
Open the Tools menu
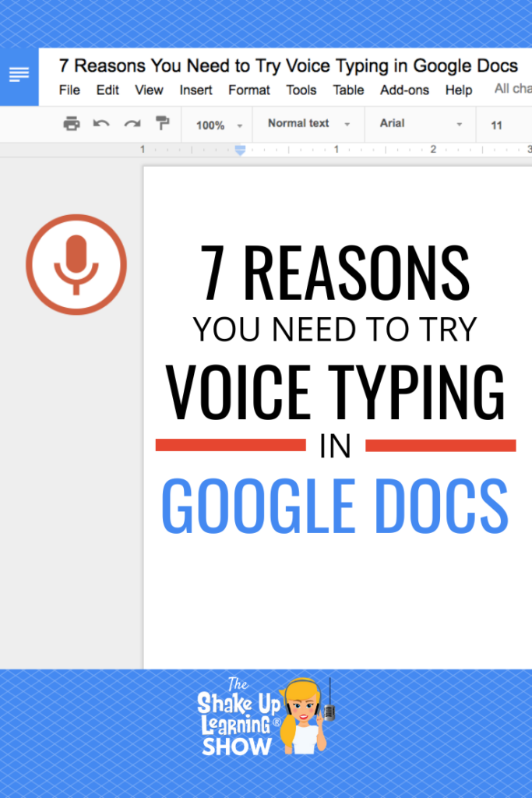(301, 90)
